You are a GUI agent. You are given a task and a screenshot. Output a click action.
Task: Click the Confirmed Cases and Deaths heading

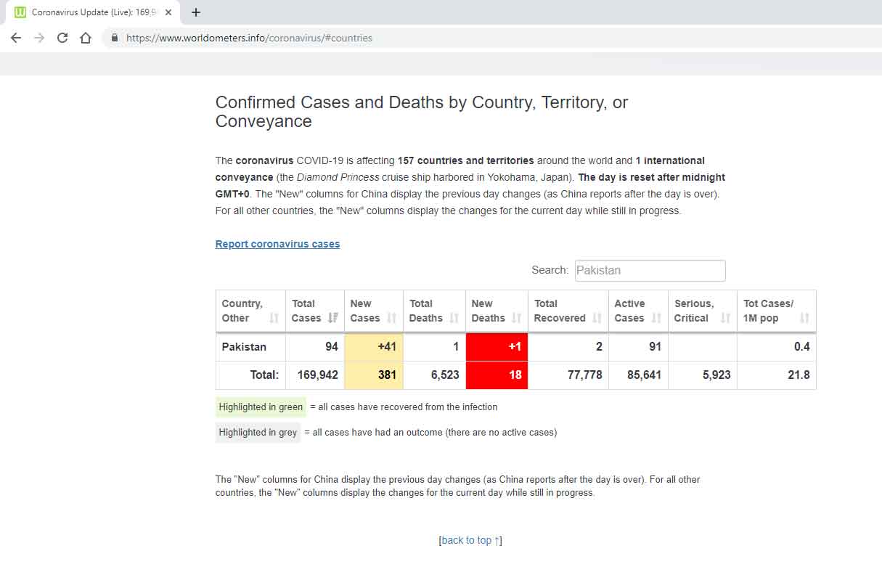pos(422,112)
